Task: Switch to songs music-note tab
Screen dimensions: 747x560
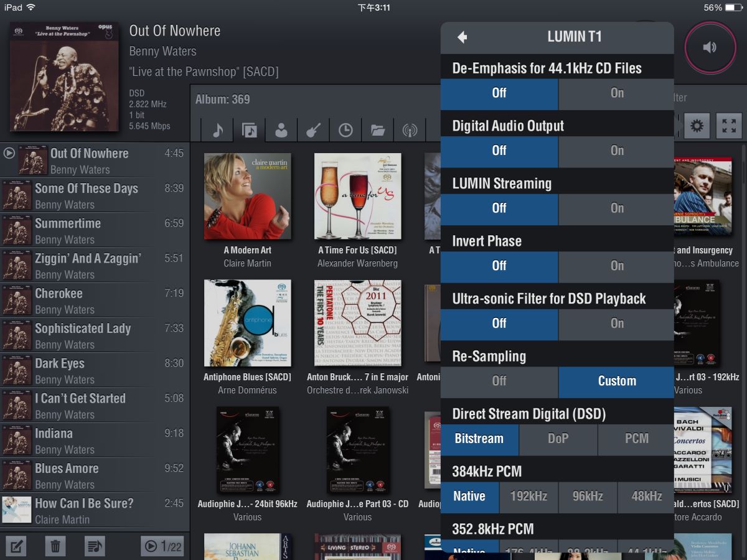Action: [217, 129]
